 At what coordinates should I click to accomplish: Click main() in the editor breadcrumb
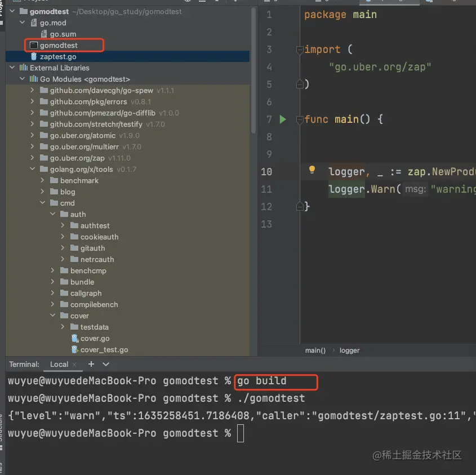(x=315, y=350)
